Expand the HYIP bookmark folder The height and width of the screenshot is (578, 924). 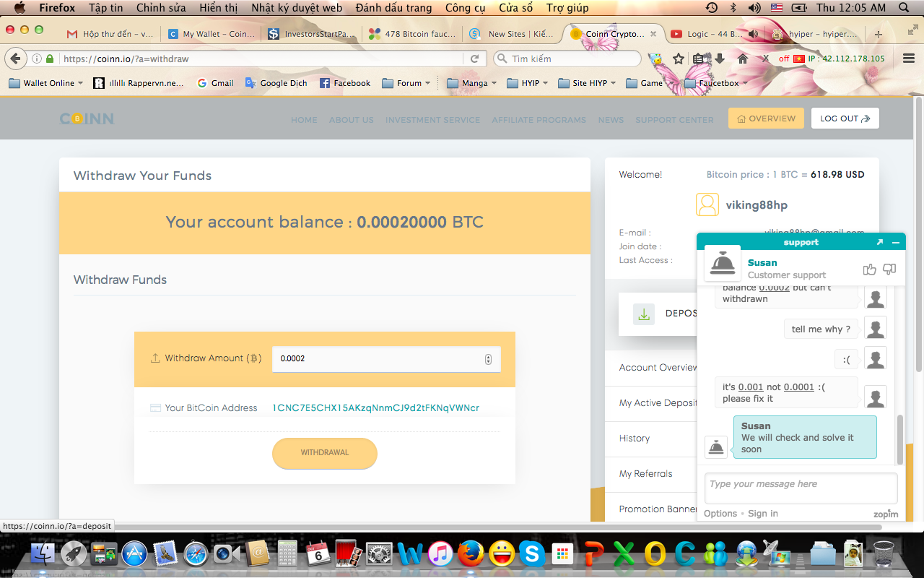tap(527, 83)
